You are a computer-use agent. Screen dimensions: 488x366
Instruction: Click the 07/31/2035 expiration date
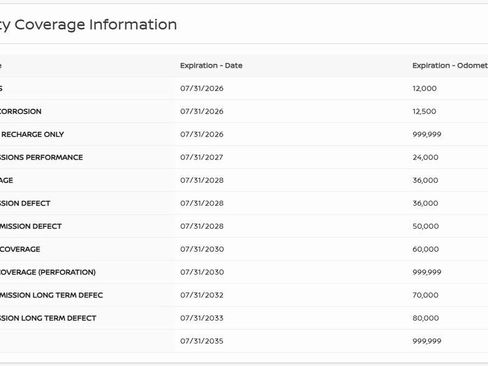point(202,341)
